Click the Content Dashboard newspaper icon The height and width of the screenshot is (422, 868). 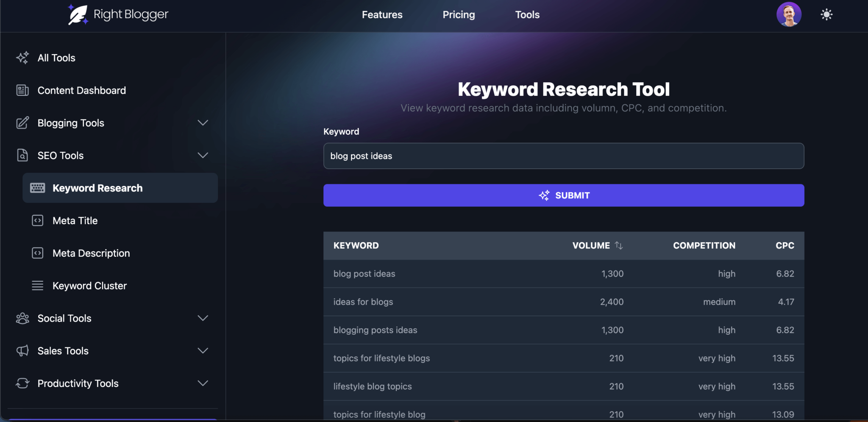(22, 90)
